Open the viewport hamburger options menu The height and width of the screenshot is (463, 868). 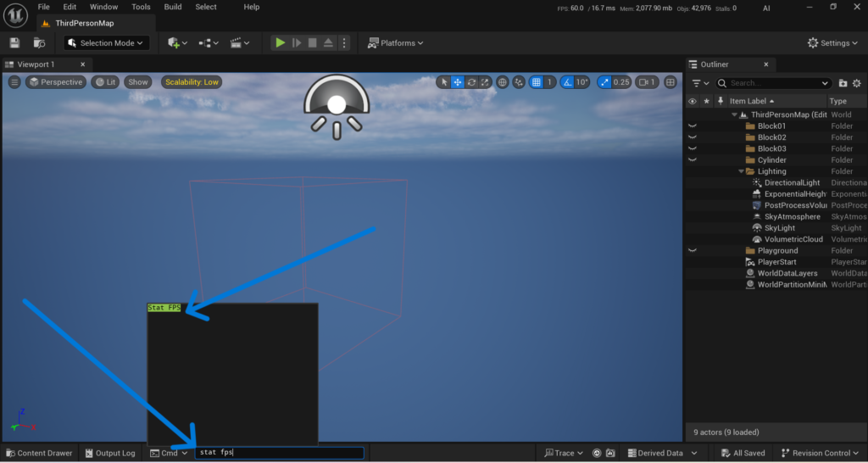click(14, 82)
